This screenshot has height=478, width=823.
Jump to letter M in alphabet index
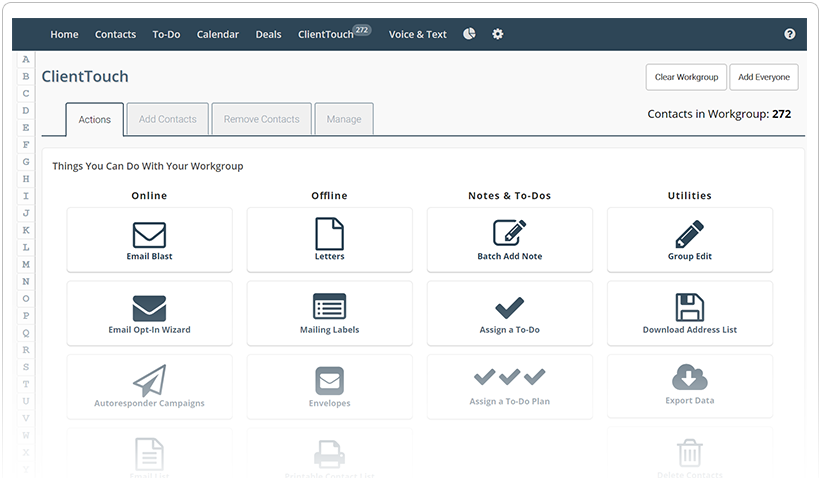coord(26,264)
